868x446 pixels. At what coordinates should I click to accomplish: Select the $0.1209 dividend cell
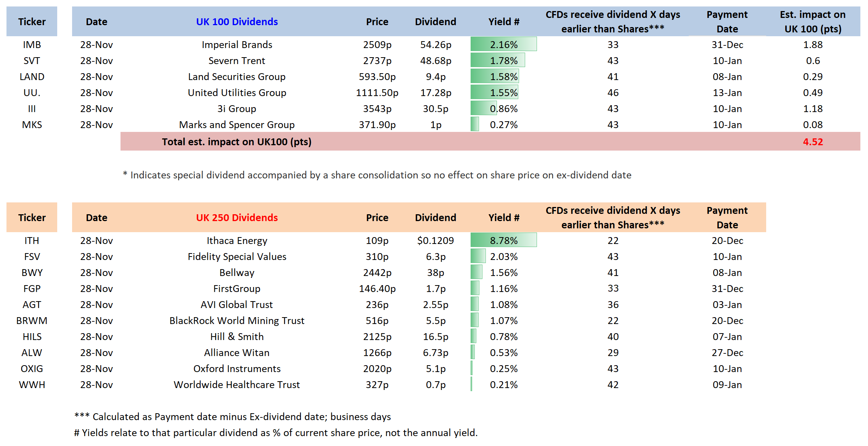tap(436, 241)
